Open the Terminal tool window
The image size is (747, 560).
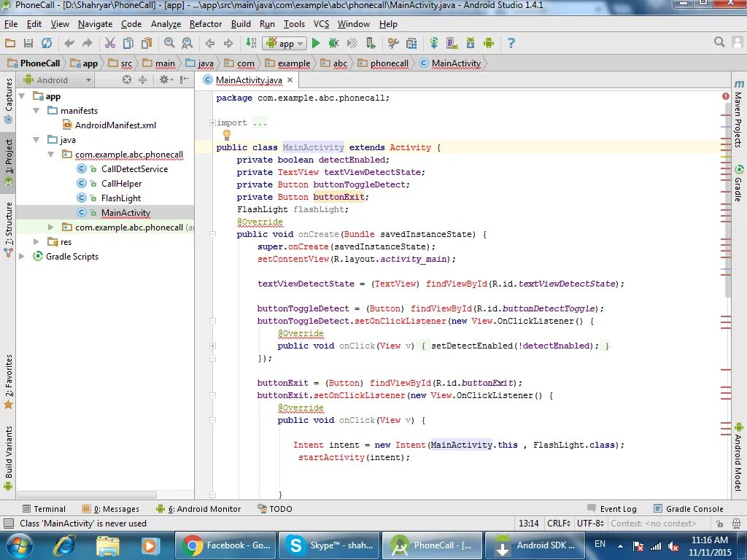click(x=44, y=508)
